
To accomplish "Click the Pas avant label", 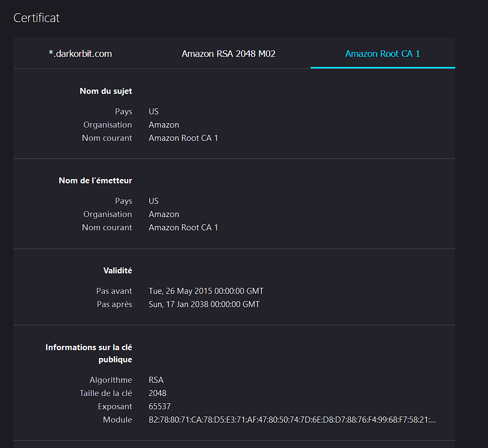I will 114,291.
